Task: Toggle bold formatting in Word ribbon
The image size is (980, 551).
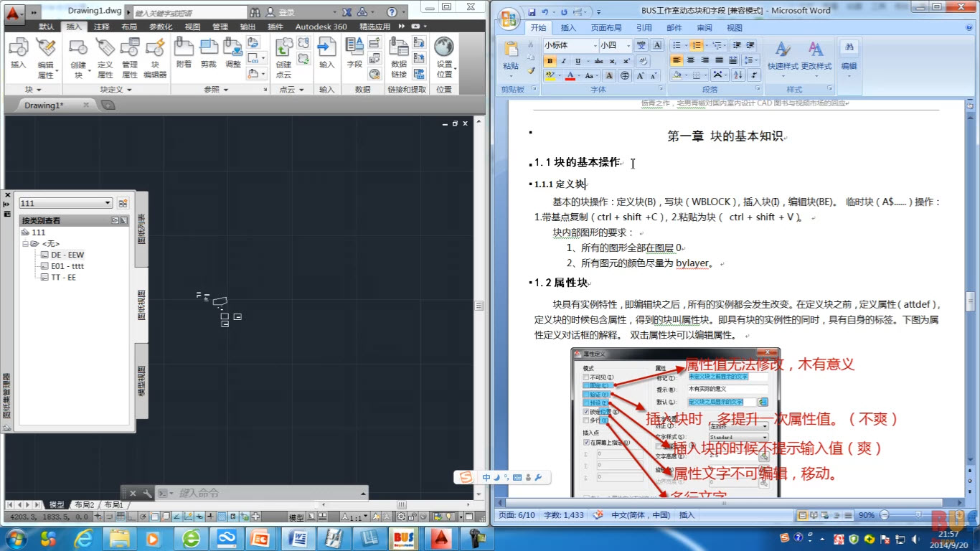Action: point(550,62)
